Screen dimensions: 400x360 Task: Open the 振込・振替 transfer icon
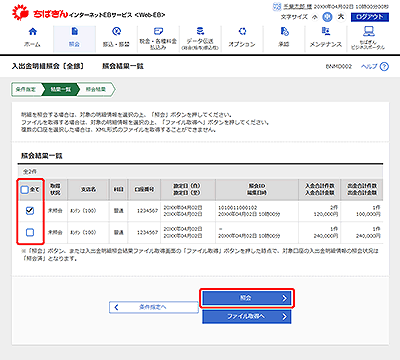116,32
